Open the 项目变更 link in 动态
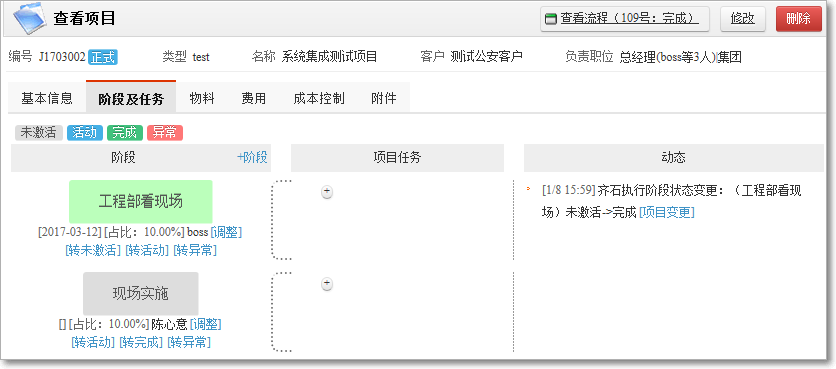This screenshot has width=836, height=369. coord(667,212)
